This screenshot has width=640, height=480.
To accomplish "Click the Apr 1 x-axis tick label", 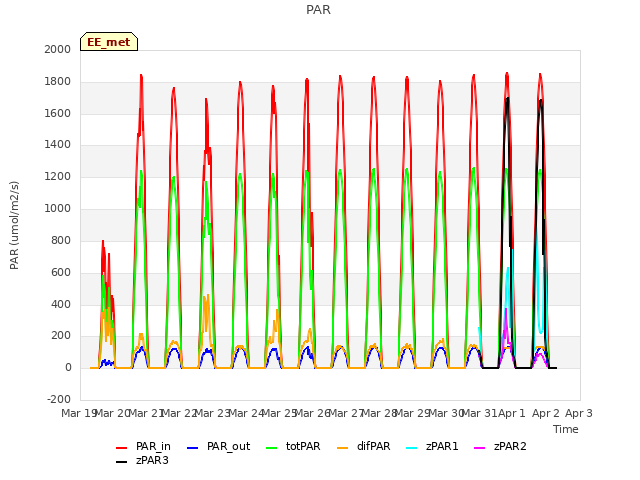I will click(512, 413).
